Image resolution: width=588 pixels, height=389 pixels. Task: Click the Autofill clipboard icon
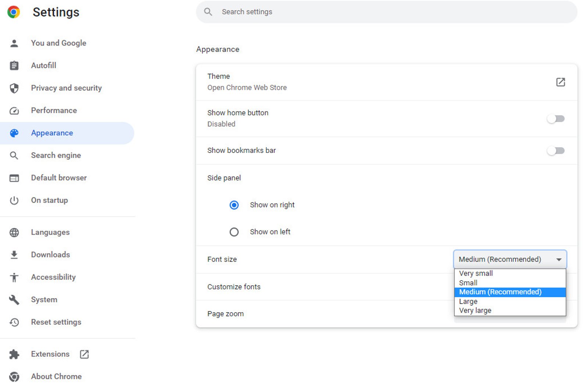click(14, 66)
